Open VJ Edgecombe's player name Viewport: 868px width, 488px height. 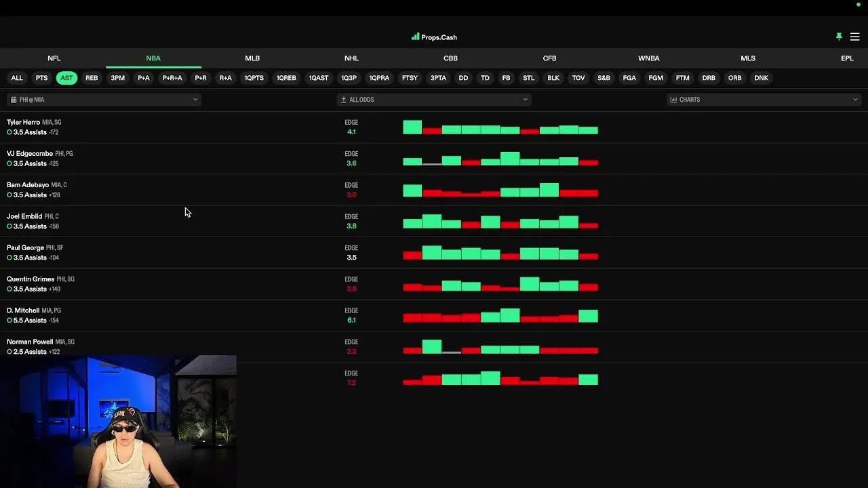tap(30, 154)
